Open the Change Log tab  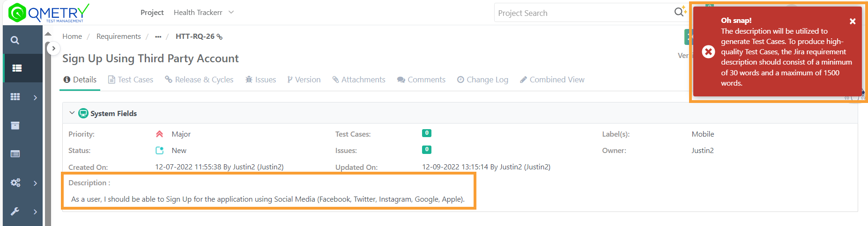(482, 80)
